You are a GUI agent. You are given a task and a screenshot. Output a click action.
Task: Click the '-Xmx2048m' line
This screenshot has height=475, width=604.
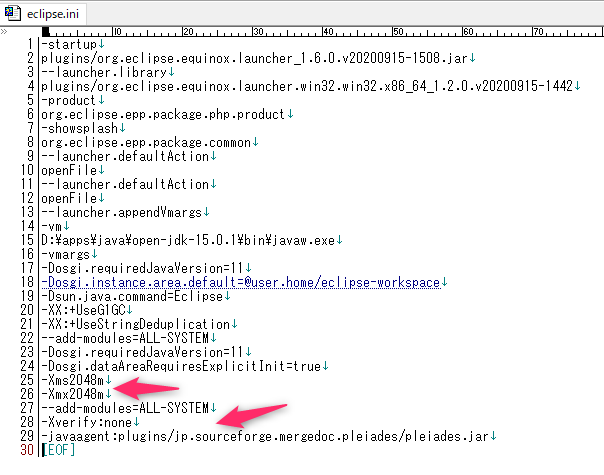point(72,394)
